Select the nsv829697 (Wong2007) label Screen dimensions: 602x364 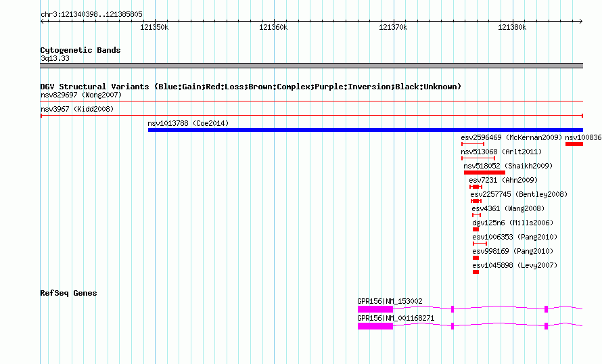(81, 95)
